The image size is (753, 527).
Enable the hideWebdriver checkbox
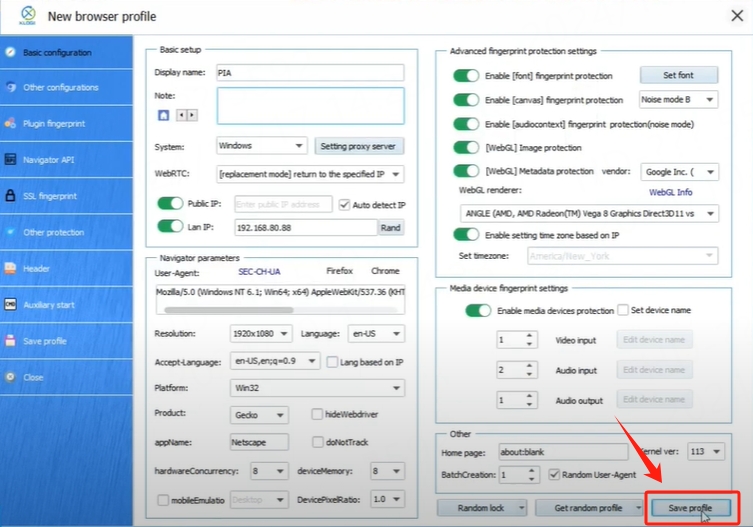[317, 414]
